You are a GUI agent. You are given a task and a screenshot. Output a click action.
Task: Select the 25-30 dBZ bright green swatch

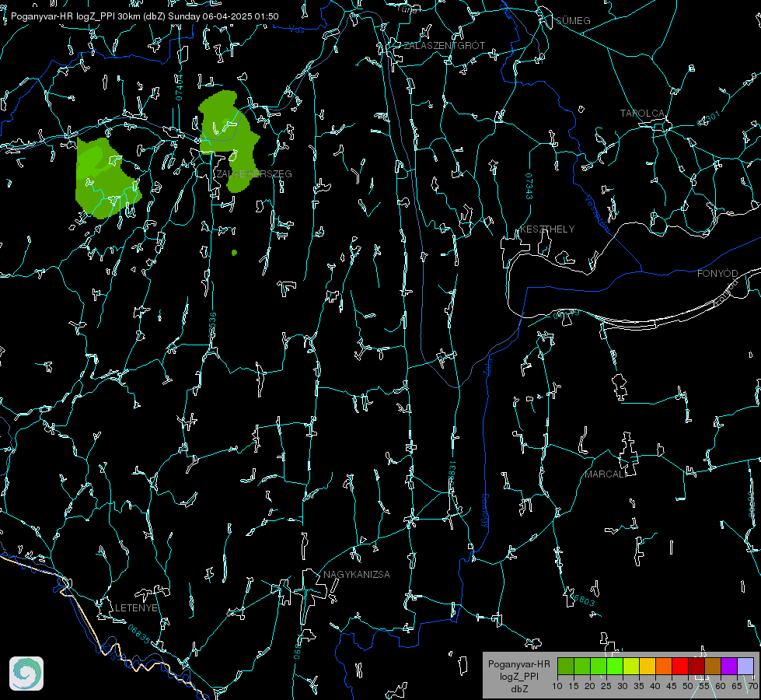tap(615, 666)
